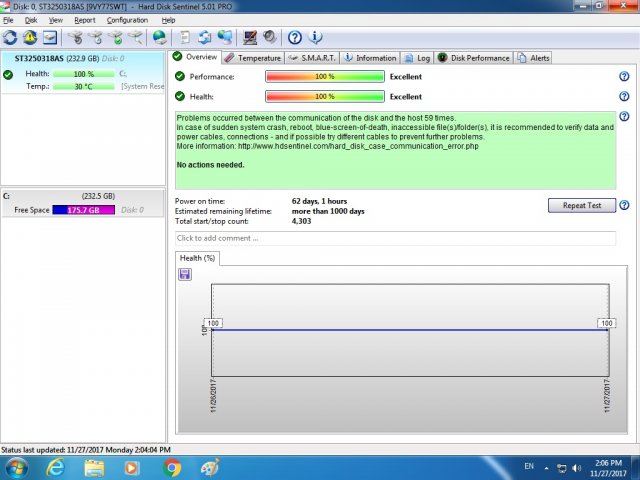Click the Refresh toolbar icon
Viewport: 640px width, 480px height.
pyautogui.click(x=11, y=38)
